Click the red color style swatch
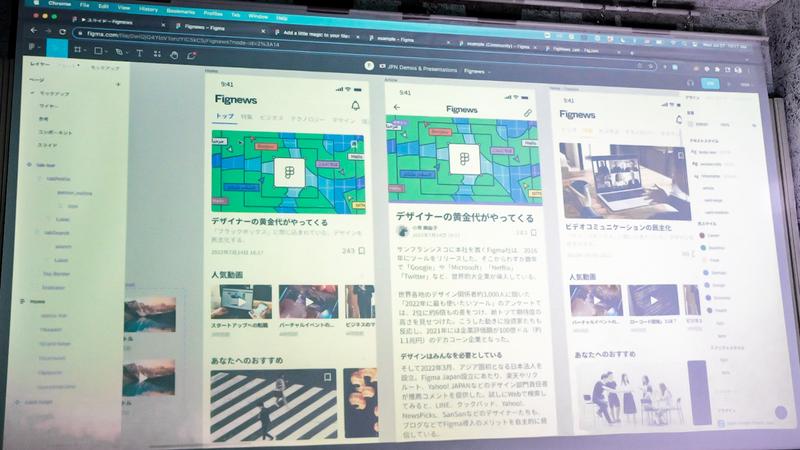 click(702, 235)
